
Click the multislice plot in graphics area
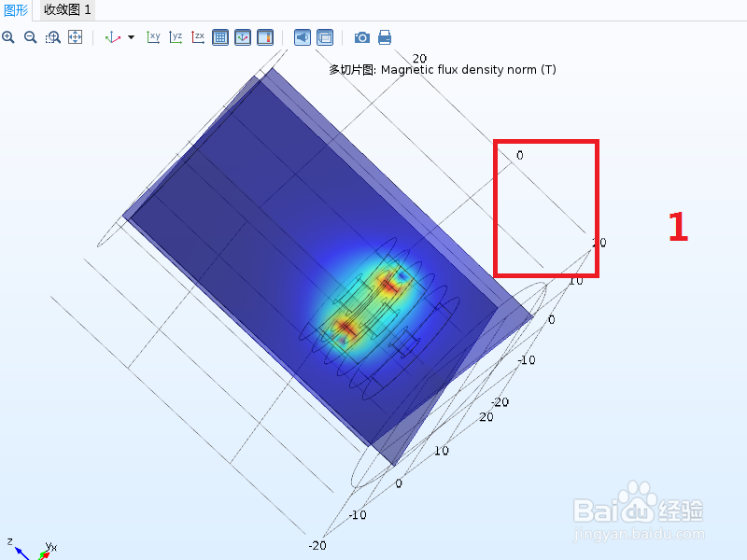pyautogui.click(x=329, y=267)
